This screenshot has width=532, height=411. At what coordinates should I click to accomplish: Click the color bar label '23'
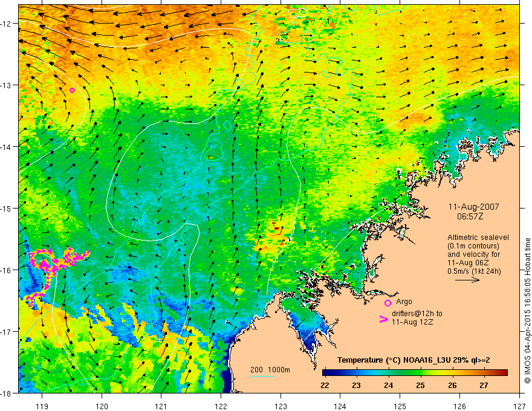click(x=356, y=385)
